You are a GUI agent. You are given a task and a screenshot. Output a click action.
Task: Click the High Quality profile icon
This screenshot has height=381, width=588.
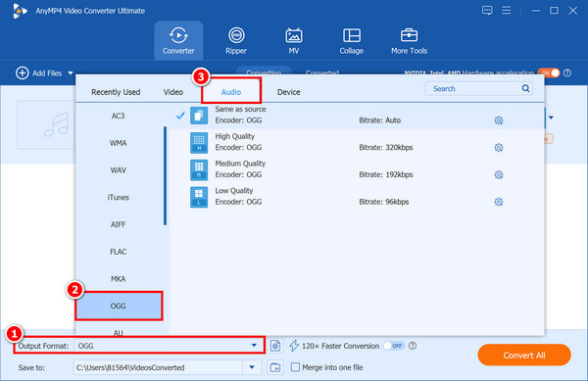point(199,143)
